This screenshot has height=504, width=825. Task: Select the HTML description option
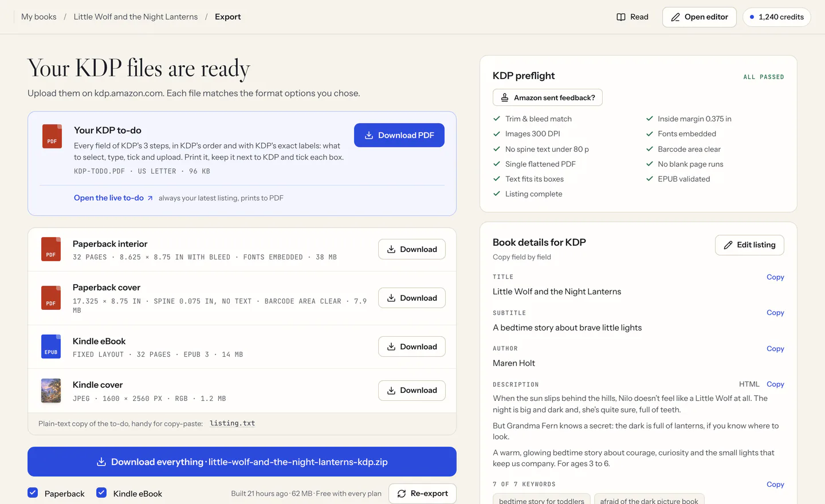pos(749,384)
